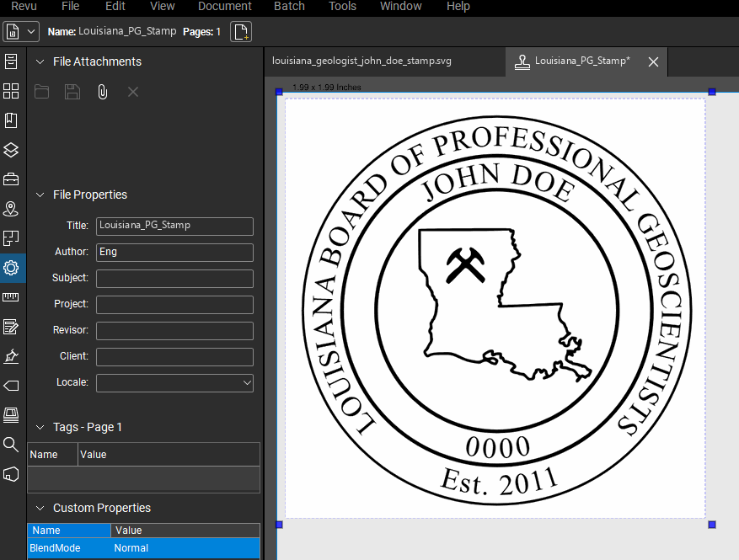Click the document file icon in toolbar

[13, 31]
